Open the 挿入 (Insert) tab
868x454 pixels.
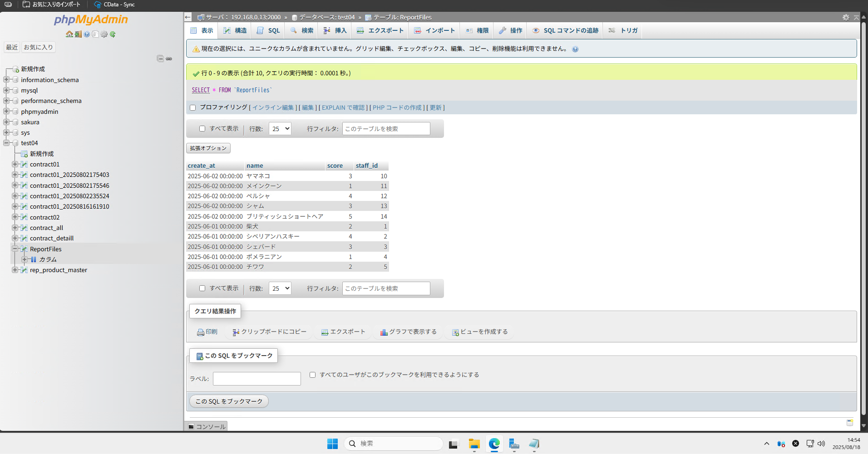tap(335, 31)
